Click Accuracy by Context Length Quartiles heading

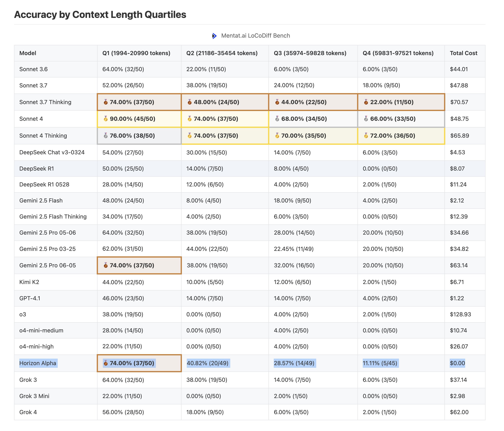tap(100, 15)
